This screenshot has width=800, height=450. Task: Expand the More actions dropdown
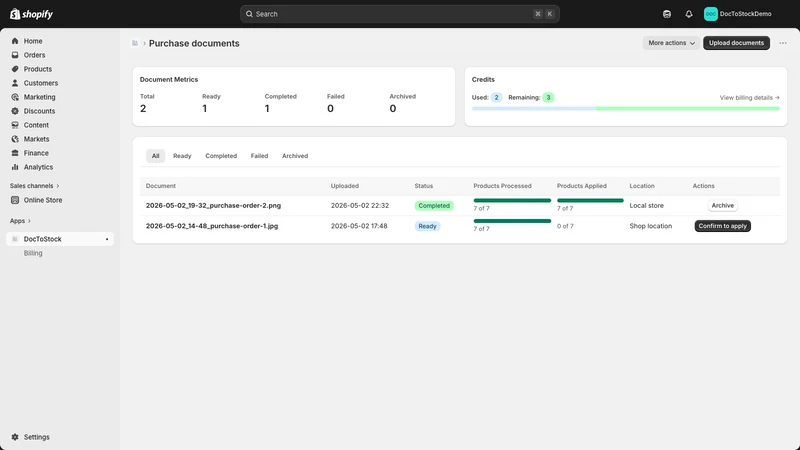pyautogui.click(x=671, y=43)
